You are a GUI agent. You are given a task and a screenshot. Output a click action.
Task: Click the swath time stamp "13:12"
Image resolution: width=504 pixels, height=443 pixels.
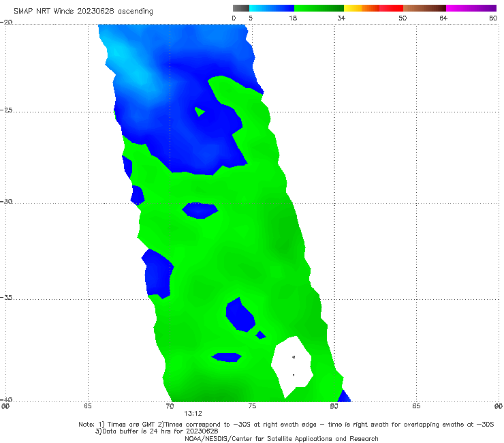[193, 414]
